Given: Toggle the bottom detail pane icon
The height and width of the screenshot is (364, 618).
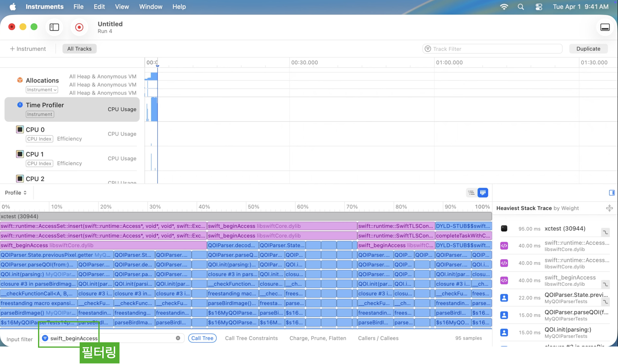Looking at the screenshot, I should tap(605, 27).
